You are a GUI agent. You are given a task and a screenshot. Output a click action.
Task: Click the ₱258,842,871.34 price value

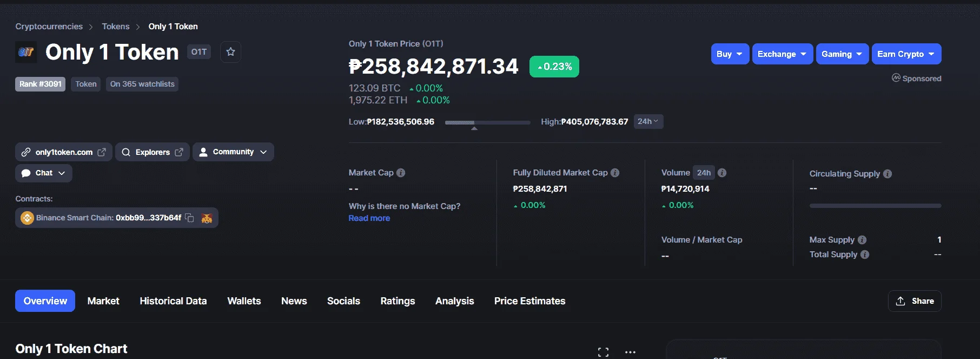click(434, 67)
